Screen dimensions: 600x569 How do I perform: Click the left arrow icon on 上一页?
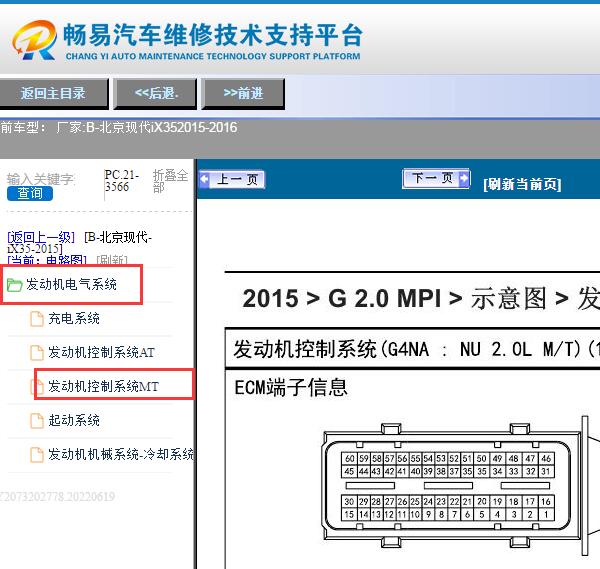click(x=204, y=179)
